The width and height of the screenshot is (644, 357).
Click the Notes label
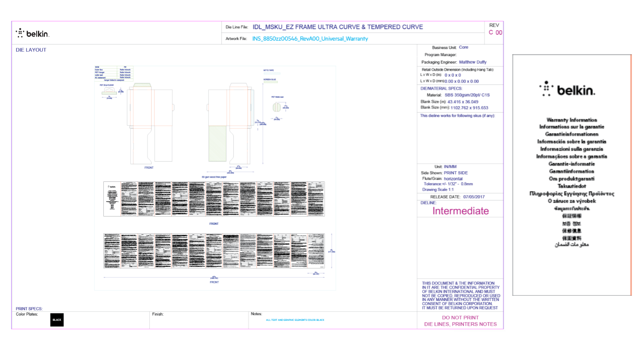pyautogui.click(x=256, y=314)
